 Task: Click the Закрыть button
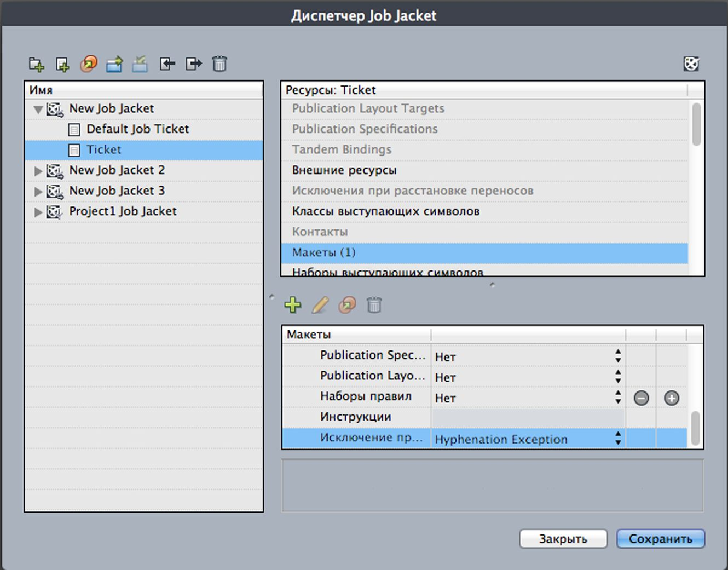[563, 539]
